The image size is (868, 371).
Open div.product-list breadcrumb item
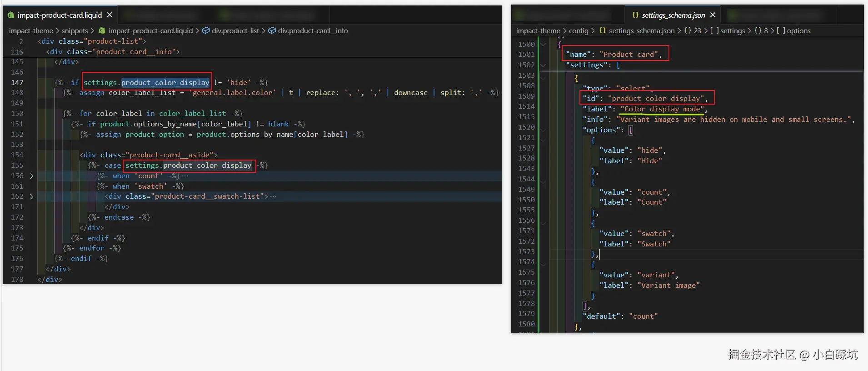[235, 30]
